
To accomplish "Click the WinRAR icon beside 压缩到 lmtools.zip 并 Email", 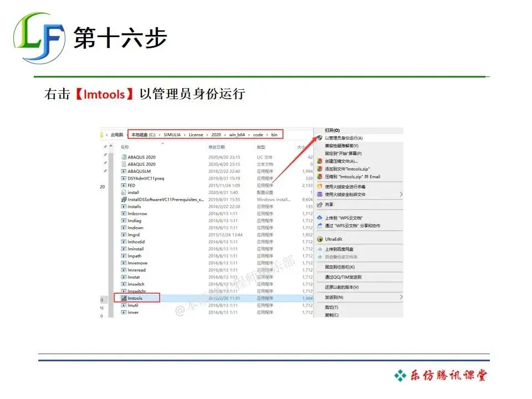I will tap(320, 176).
